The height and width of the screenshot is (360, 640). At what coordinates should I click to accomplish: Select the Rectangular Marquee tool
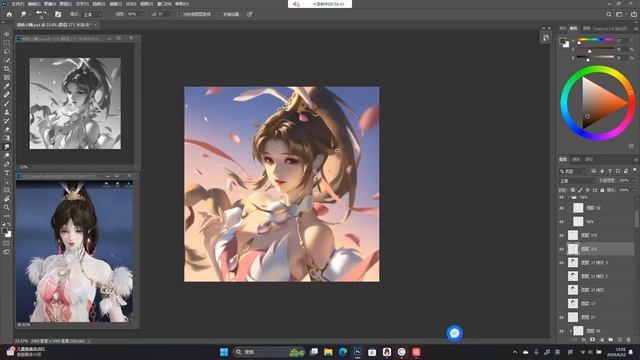[x=7, y=43]
